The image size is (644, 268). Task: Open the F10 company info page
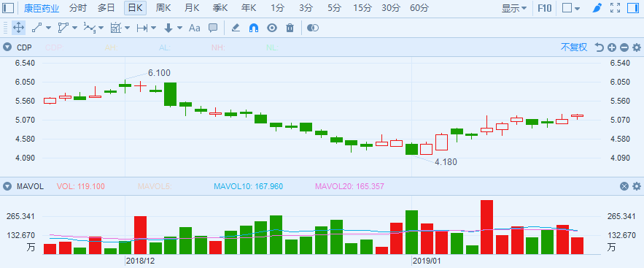tap(545, 8)
